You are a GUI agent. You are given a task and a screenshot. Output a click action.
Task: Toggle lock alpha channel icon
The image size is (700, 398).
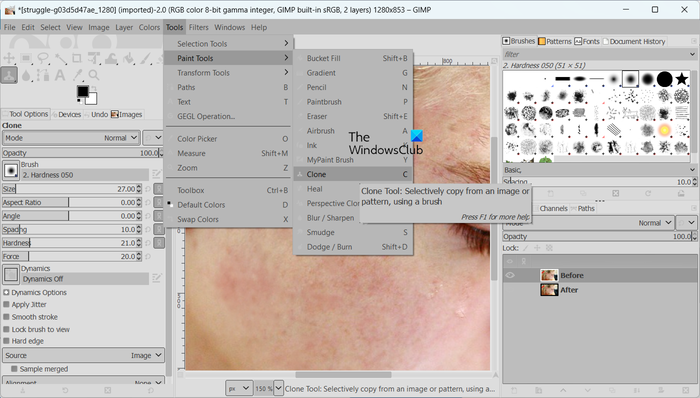[549, 248]
